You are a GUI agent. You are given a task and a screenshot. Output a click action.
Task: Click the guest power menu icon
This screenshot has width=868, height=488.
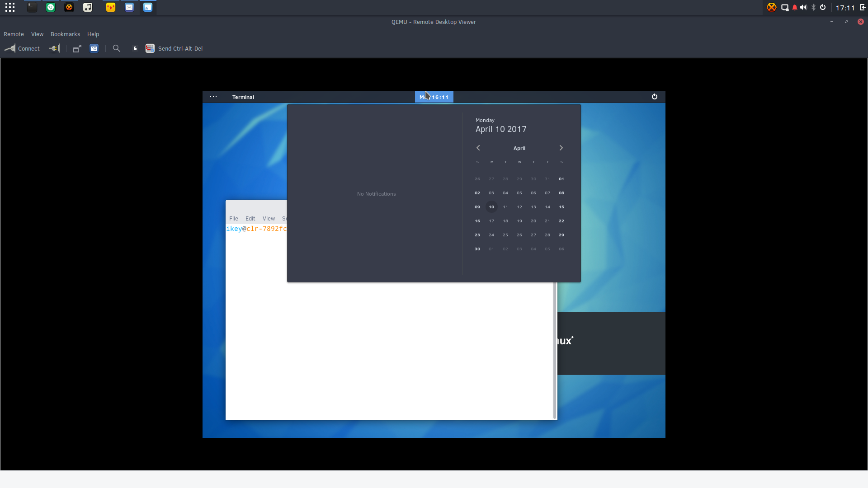click(x=654, y=97)
